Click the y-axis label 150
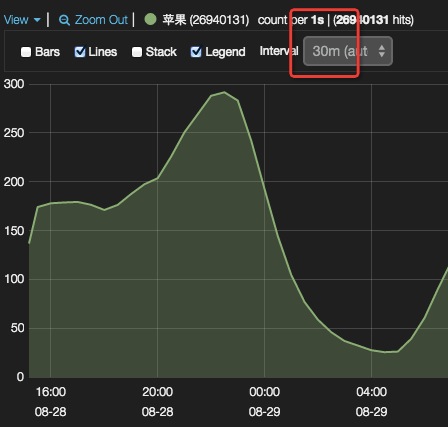The width and height of the screenshot is (448, 427). pos(14,231)
